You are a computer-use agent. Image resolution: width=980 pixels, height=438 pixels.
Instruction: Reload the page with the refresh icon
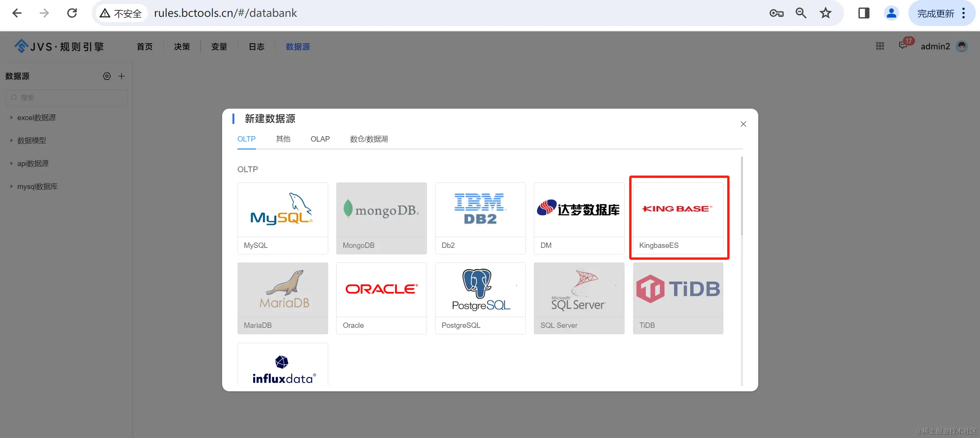pyautogui.click(x=72, y=13)
